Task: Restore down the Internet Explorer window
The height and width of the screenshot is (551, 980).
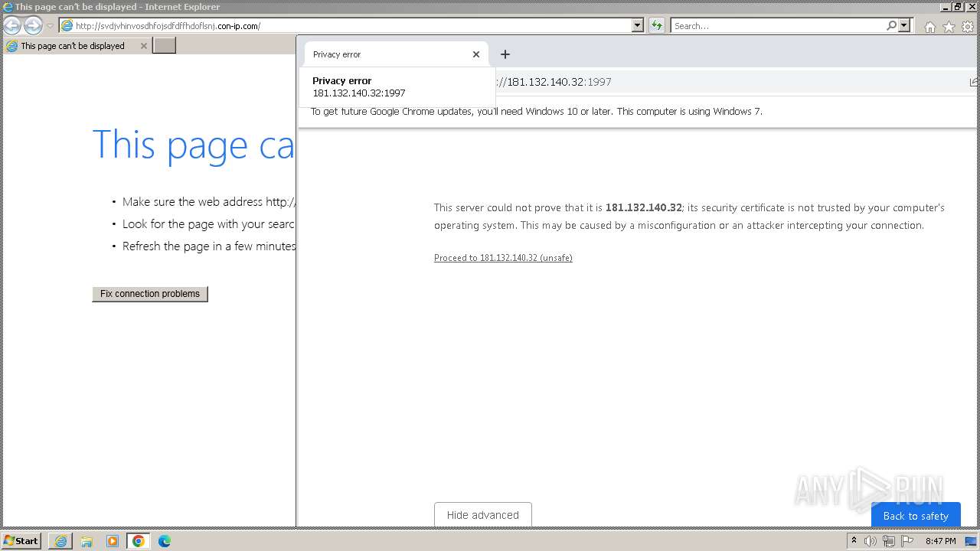Action: click(x=958, y=7)
